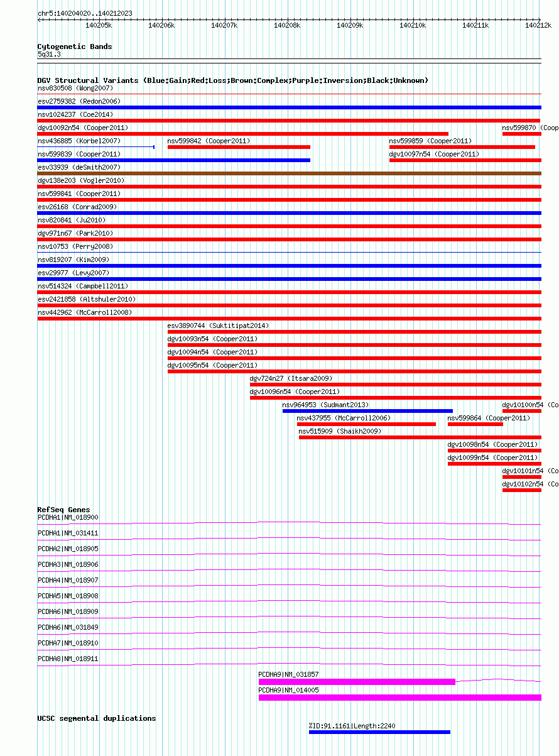Select the RefSeq Genes track title
The image size is (559, 756).
tap(63, 510)
